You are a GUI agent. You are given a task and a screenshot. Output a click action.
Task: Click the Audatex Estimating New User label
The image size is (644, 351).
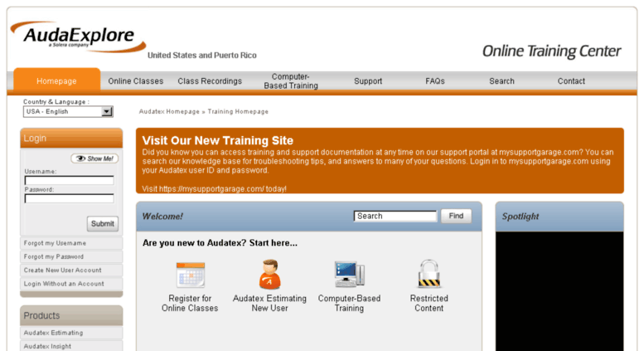click(x=269, y=304)
